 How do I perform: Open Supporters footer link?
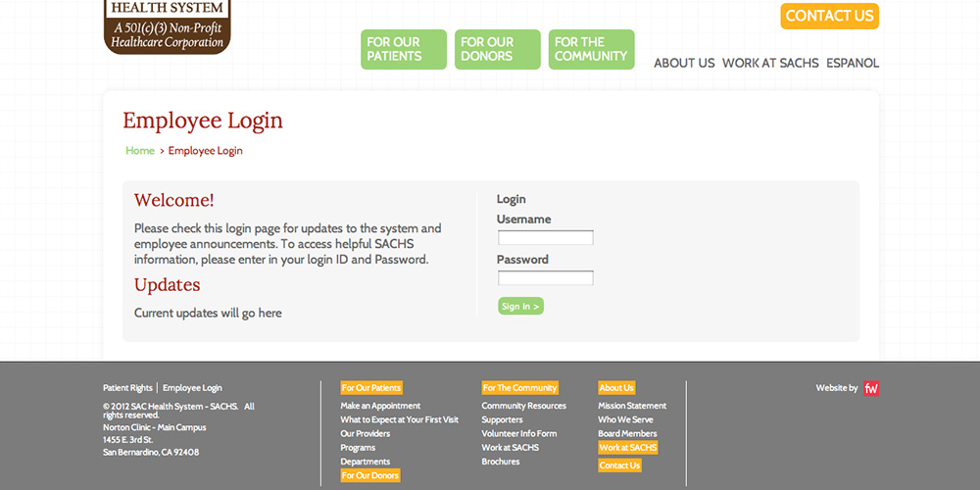pos(502,419)
